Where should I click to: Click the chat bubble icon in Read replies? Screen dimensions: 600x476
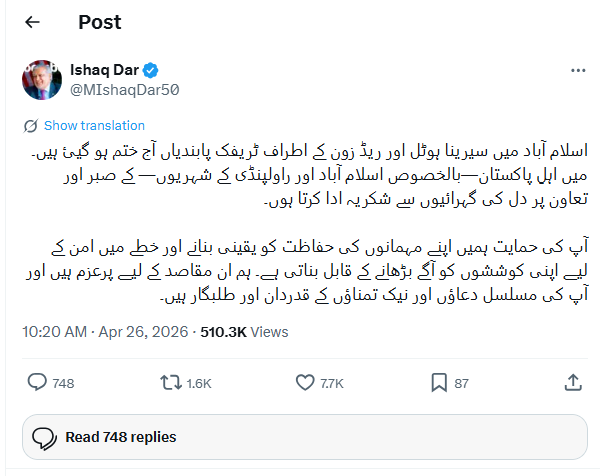(43, 438)
